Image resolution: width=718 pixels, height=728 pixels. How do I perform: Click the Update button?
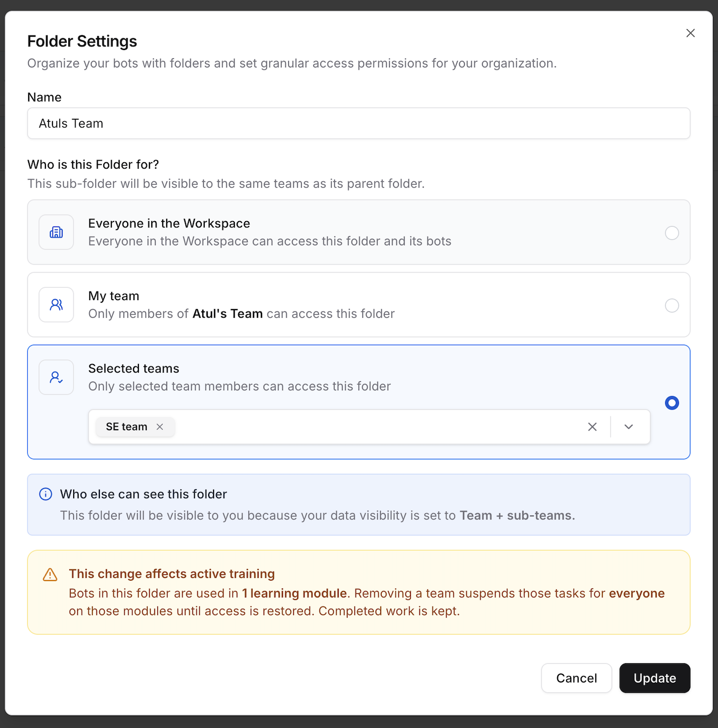pyautogui.click(x=655, y=678)
